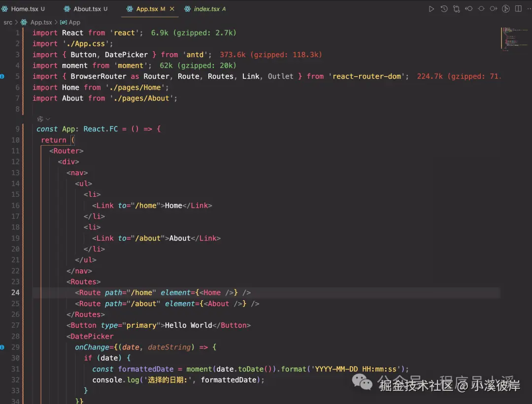The height and width of the screenshot is (404, 532).
Task: Open the circular git graph icon
Action: pyautogui.click(x=506, y=9)
